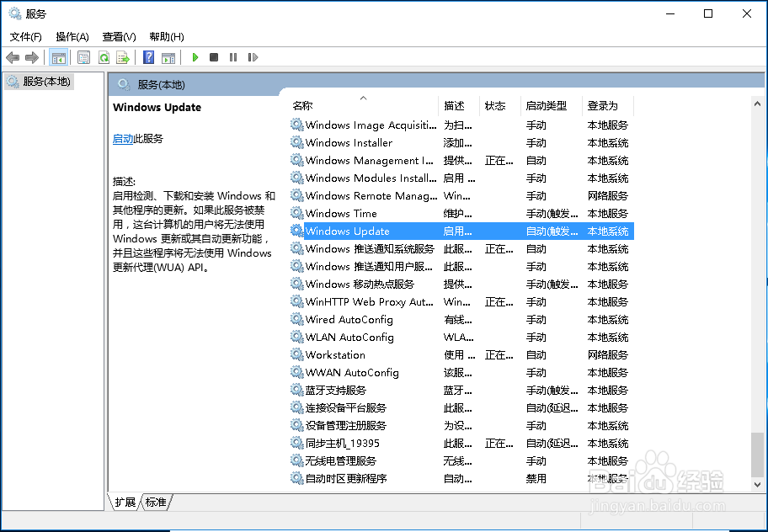
Task: Click the green Start Service play icon
Action: (195, 58)
